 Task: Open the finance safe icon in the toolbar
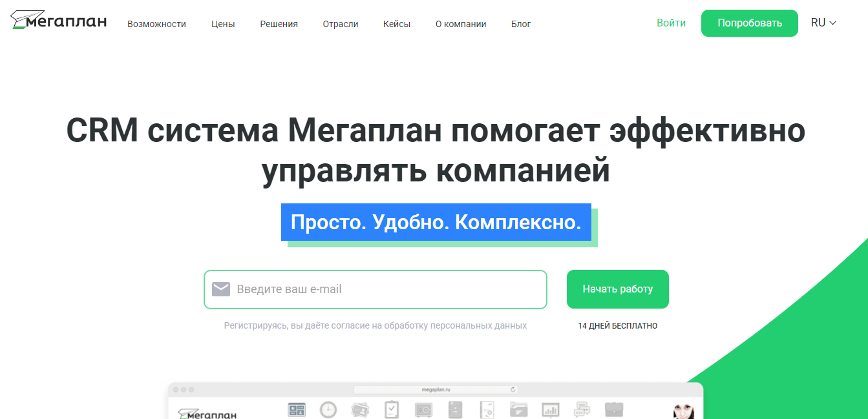[x=423, y=409]
